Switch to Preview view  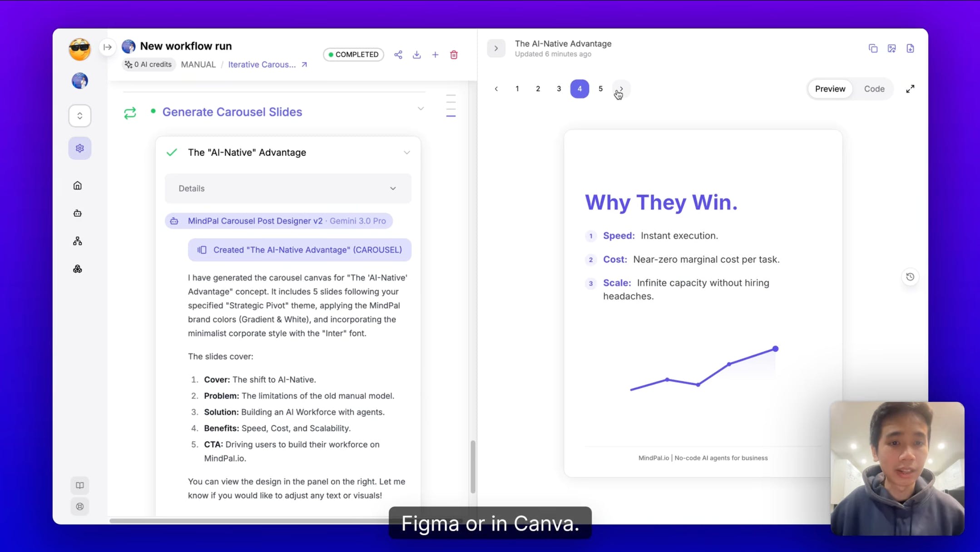pos(830,89)
